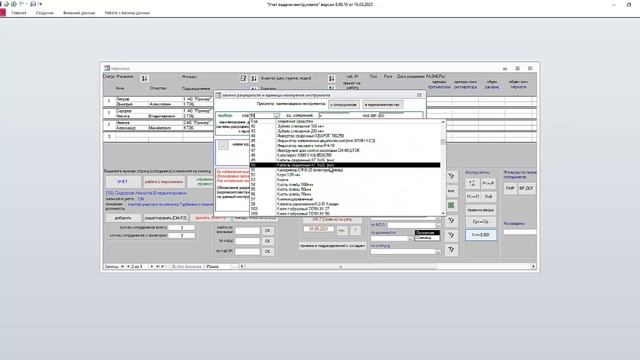Viewport: 640px width, 360px height.
Task: Click sort icon right of Филиал filter
Action: point(254,78)
